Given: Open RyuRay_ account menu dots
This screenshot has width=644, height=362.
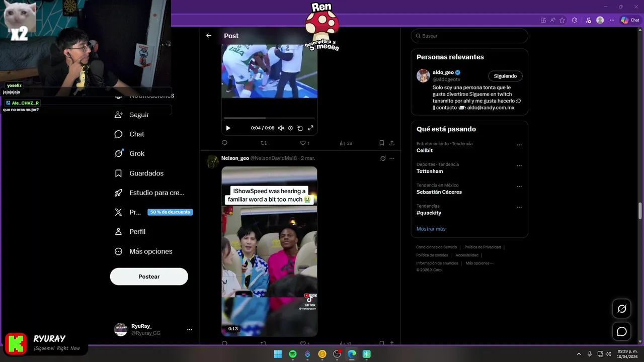Looking at the screenshot, I should [190, 330].
